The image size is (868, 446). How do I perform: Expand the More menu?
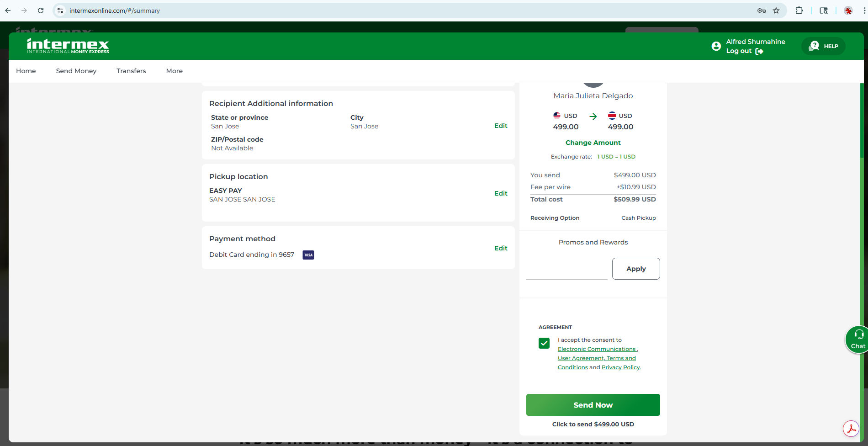click(174, 71)
